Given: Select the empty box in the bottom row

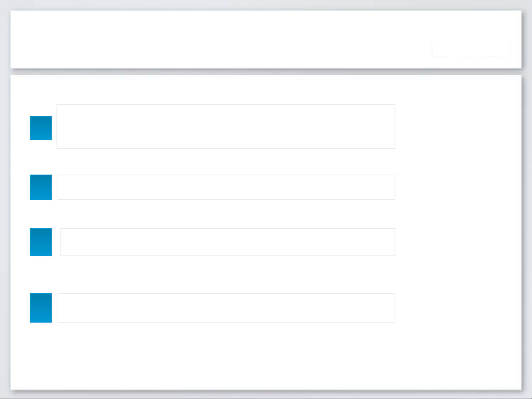Looking at the screenshot, I should 226,308.
